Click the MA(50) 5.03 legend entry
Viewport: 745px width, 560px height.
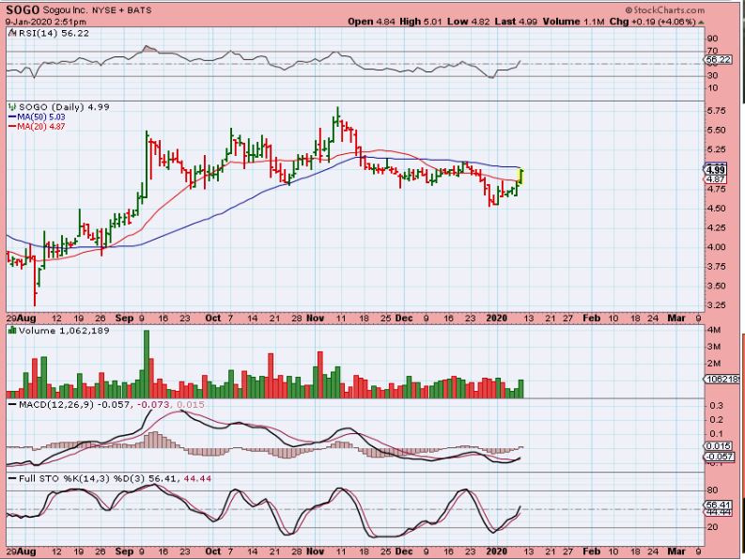pos(40,117)
